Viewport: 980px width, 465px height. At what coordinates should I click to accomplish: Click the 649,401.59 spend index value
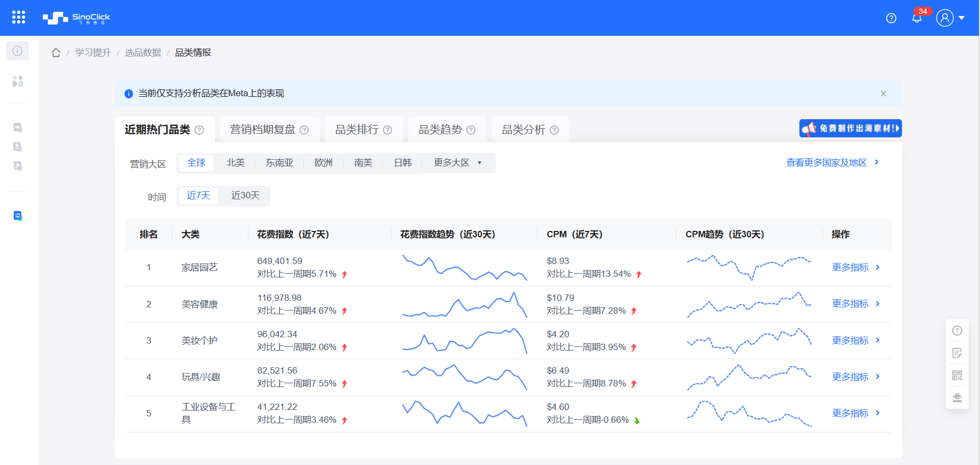(x=279, y=261)
